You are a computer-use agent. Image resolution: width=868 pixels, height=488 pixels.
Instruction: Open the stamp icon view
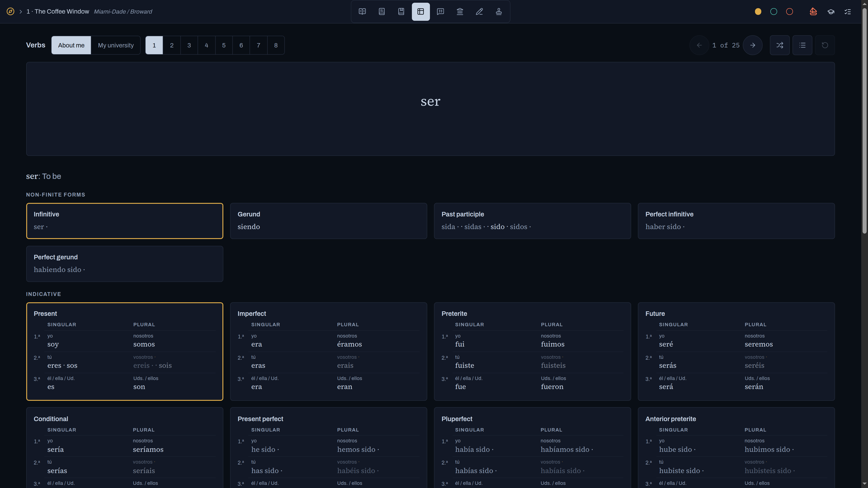click(x=499, y=12)
